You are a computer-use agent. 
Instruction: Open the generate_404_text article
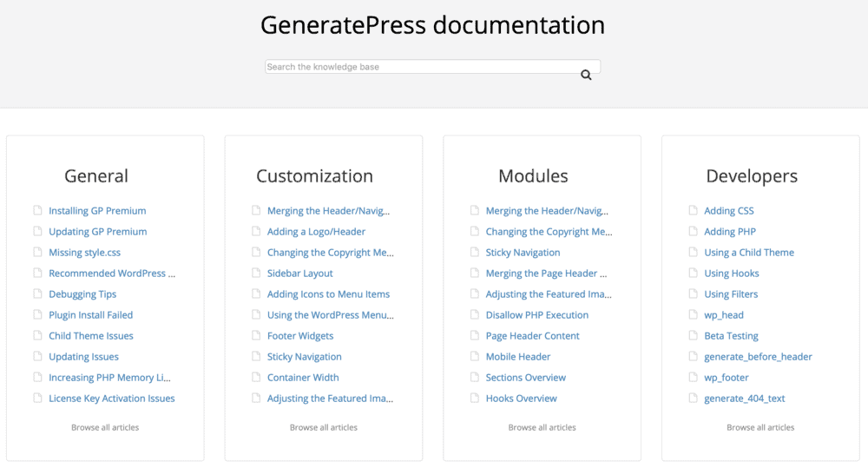pyautogui.click(x=745, y=399)
